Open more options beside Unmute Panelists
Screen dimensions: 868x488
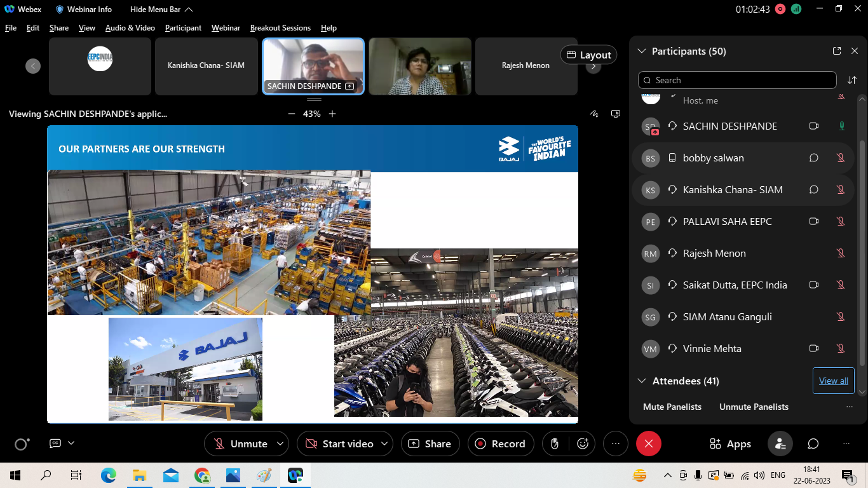(x=850, y=407)
